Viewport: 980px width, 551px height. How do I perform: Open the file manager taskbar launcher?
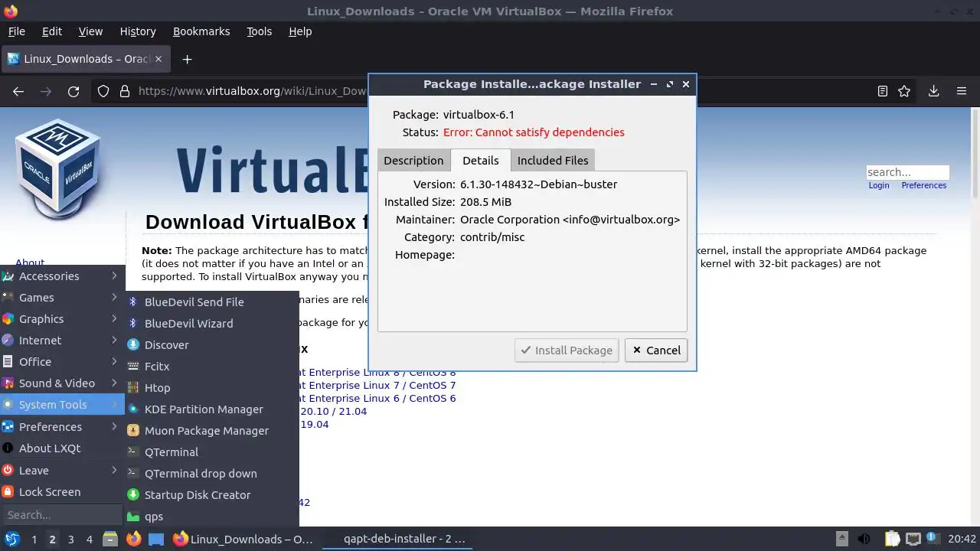click(109, 539)
